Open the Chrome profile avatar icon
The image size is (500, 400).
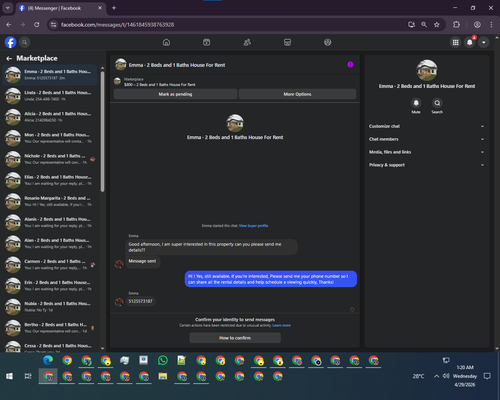point(477,25)
